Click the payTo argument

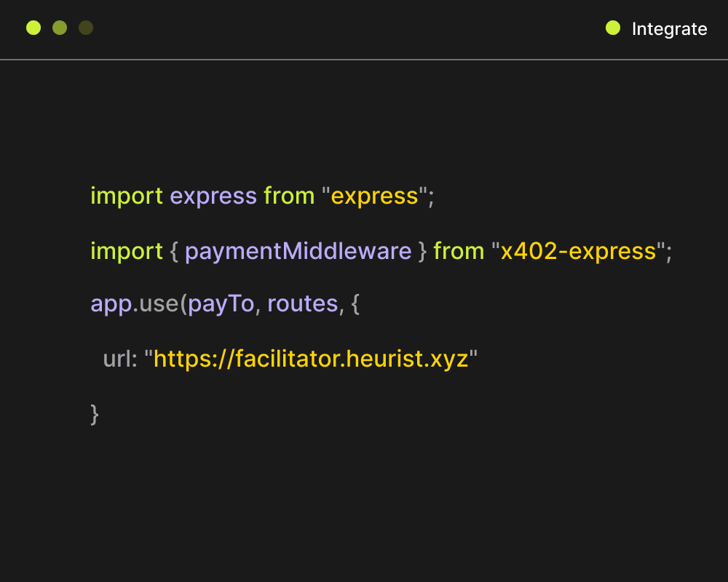pos(221,304)
